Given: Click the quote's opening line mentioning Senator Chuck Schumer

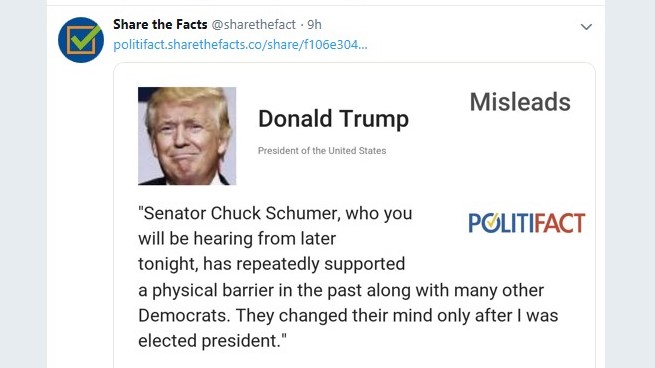Looking at the screenshot, I should [275, 213].
